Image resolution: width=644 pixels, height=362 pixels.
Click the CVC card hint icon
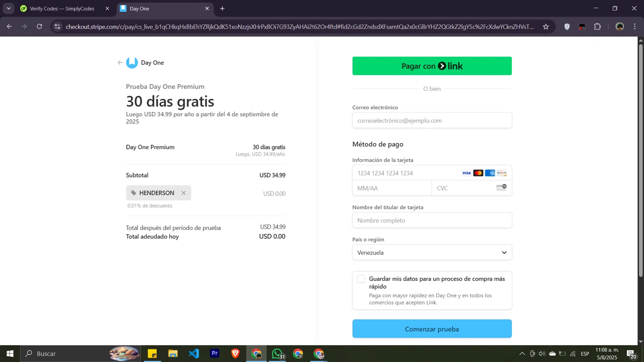501,187
